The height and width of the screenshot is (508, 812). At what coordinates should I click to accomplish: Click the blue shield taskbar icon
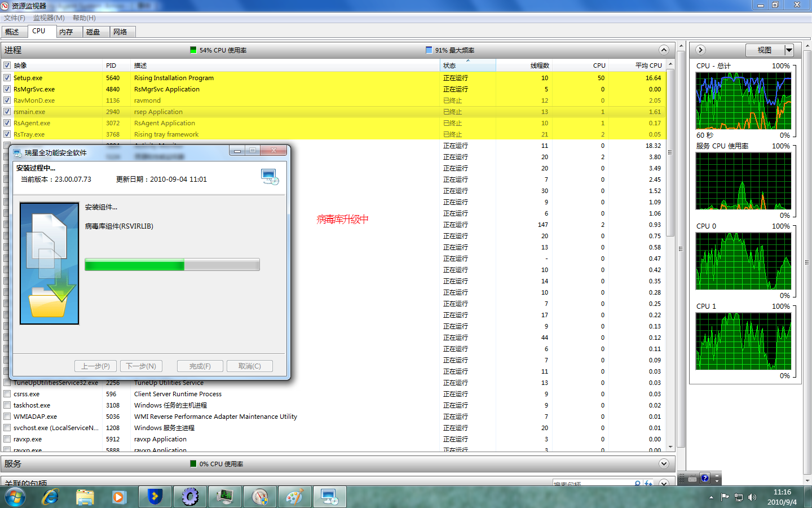(155, 497)
